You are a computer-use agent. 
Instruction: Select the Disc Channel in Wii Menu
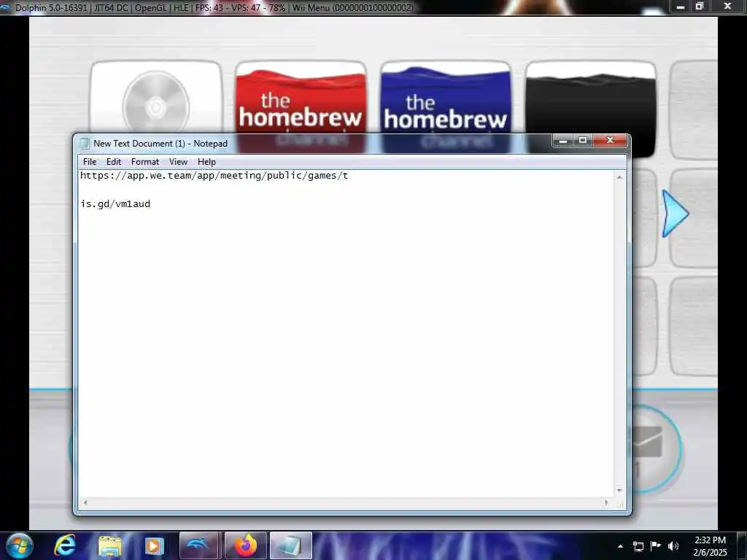tap(156, 98)
